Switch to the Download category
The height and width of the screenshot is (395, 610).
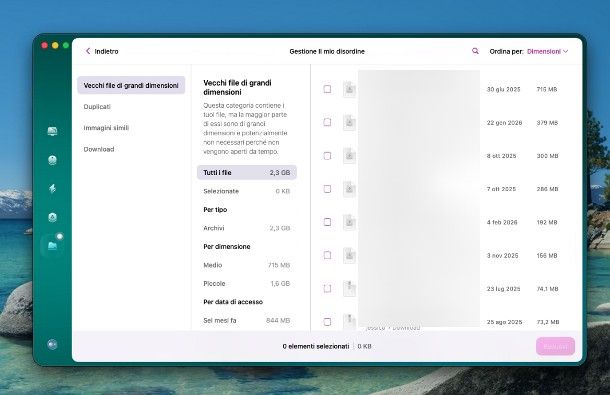tap(99, 149)
